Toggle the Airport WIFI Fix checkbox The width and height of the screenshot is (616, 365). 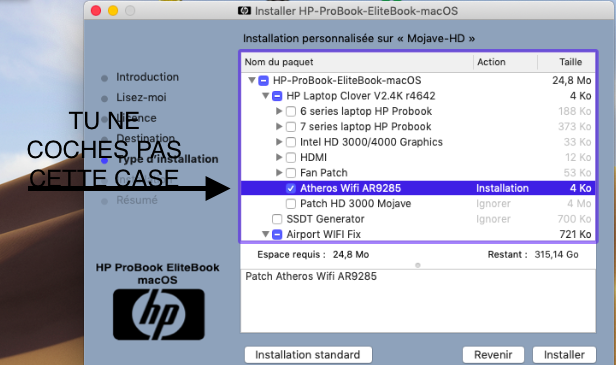click(277, 235)
